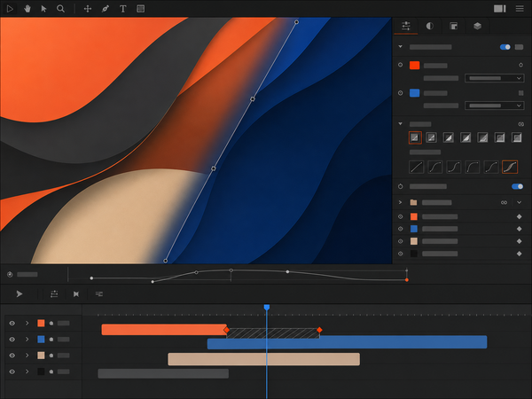The height and width of the screenshot is (399, 532).
Task: Expand the orange timeline track chevron
Action: [27, 323]
